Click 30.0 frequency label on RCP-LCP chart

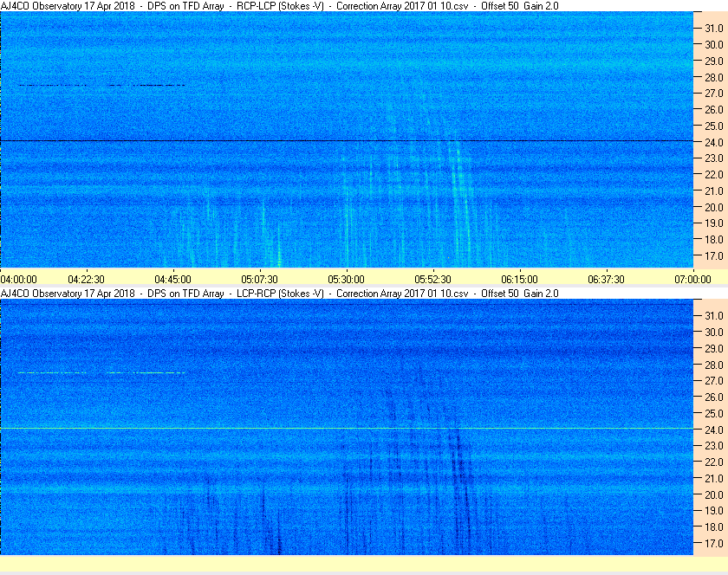click(x=714, y=44)
